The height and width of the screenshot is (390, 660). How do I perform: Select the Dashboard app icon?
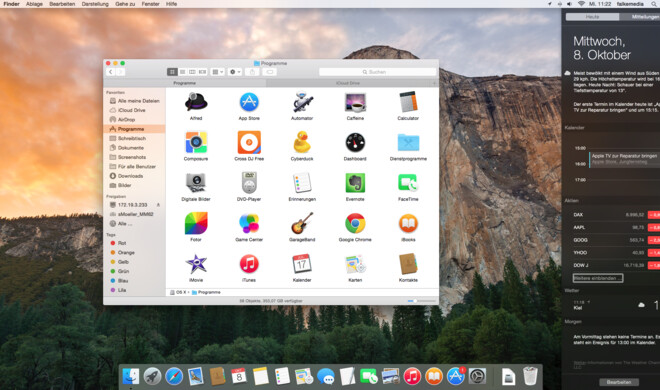pyautogui.click(x=355, y=143)
